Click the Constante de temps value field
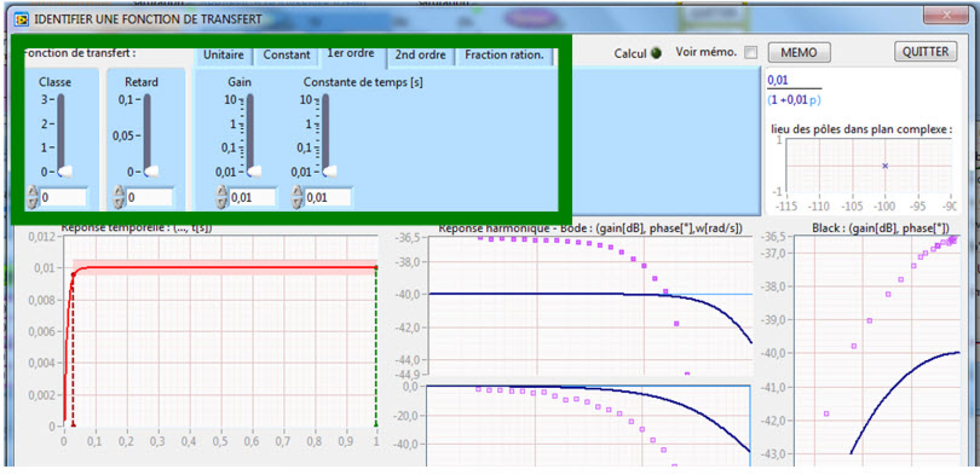The image size is (980, 475). (328, 197)
